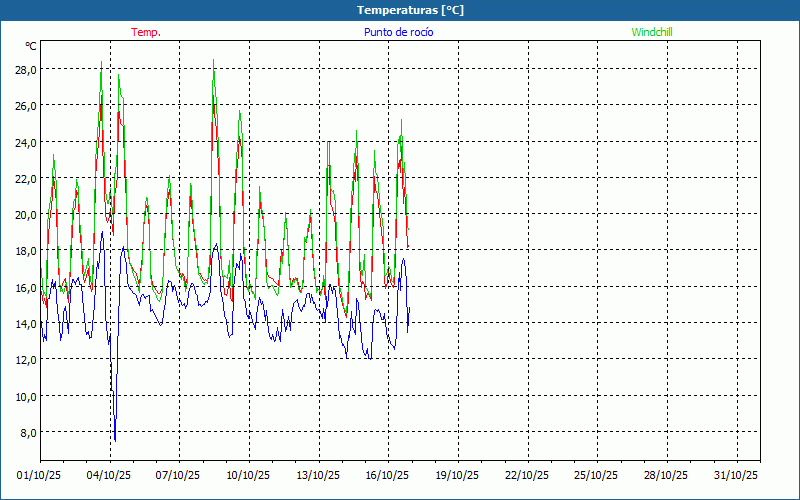Click the 28,0 y-axis value
Screen dimensions: 800x500
point(26,70)
